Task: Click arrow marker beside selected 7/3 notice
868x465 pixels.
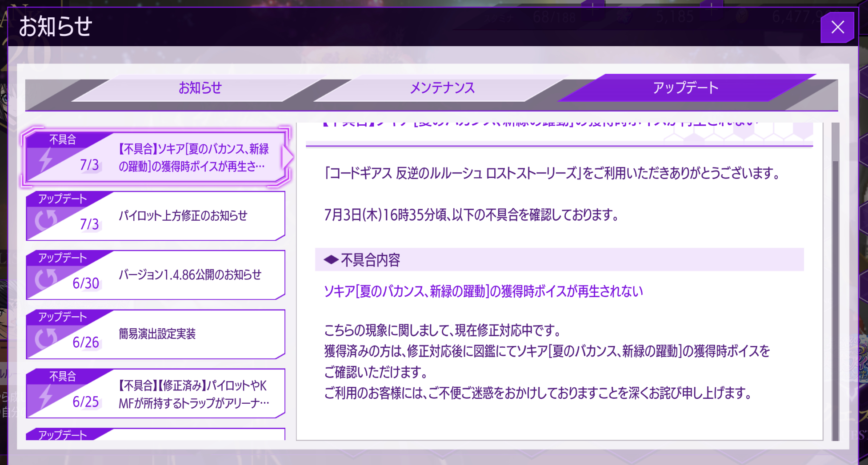Action: 288,157
